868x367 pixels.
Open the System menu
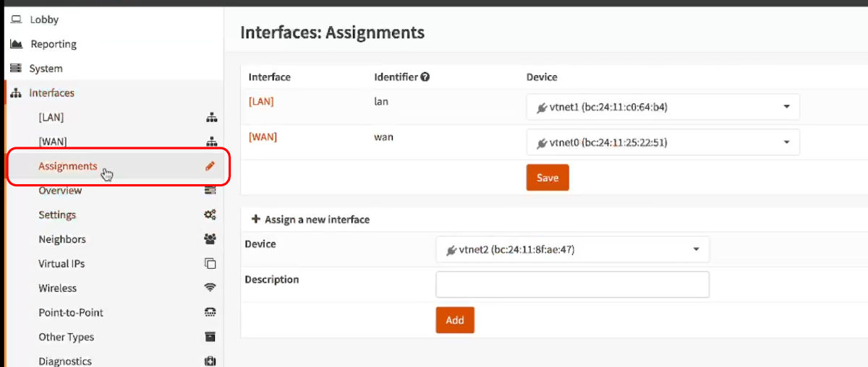click(46, 69)
